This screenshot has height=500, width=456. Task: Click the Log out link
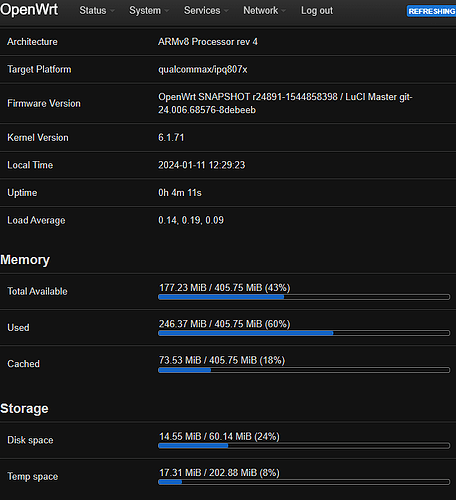tap(317, 11)
